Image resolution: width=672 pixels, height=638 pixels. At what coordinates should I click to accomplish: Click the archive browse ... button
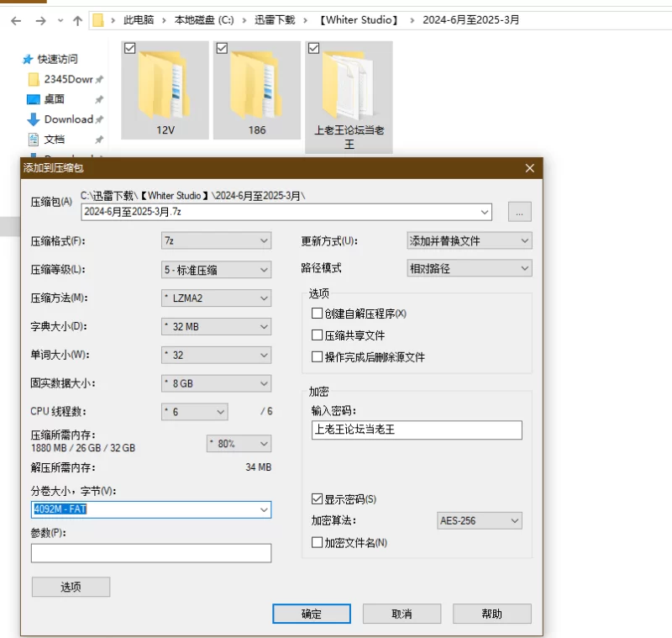tap(519, 212)
